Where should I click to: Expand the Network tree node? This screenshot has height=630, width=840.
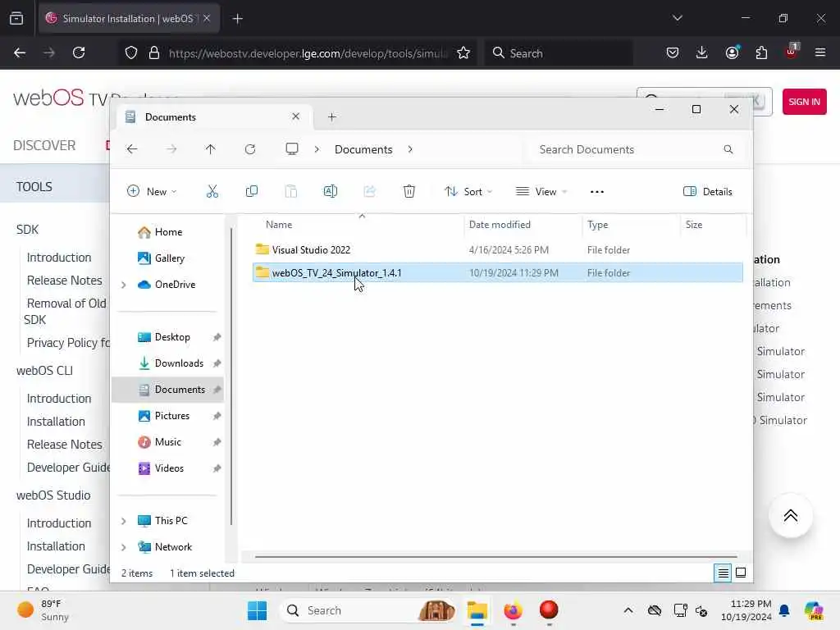(124, 547)
